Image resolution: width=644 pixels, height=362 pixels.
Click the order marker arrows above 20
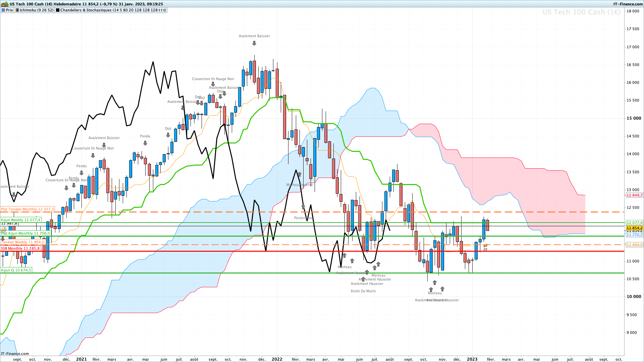[x=485, y=246]
